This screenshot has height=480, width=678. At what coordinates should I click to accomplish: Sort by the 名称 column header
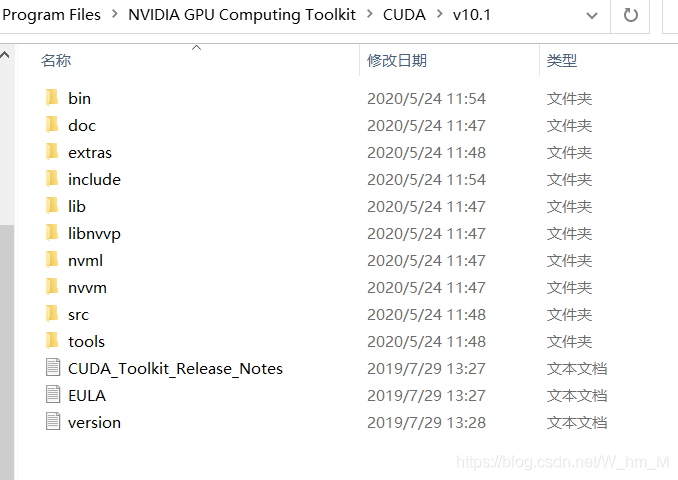tap(56, 60)
